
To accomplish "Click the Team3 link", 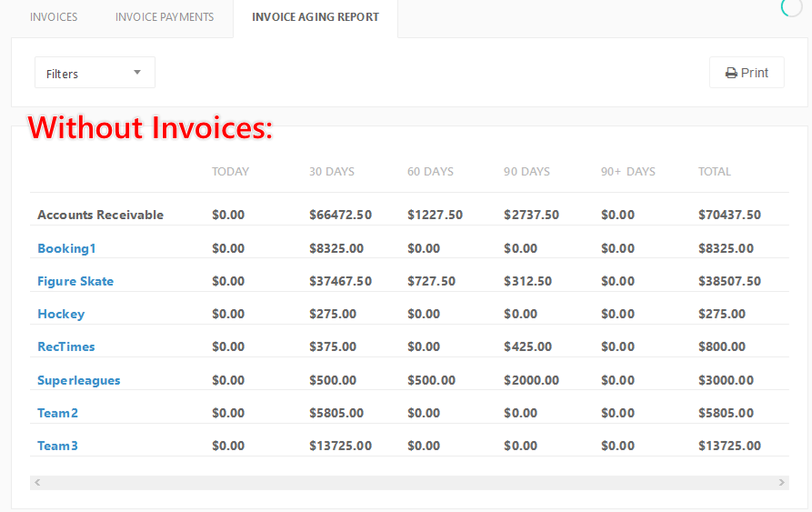I will [57, 446].
